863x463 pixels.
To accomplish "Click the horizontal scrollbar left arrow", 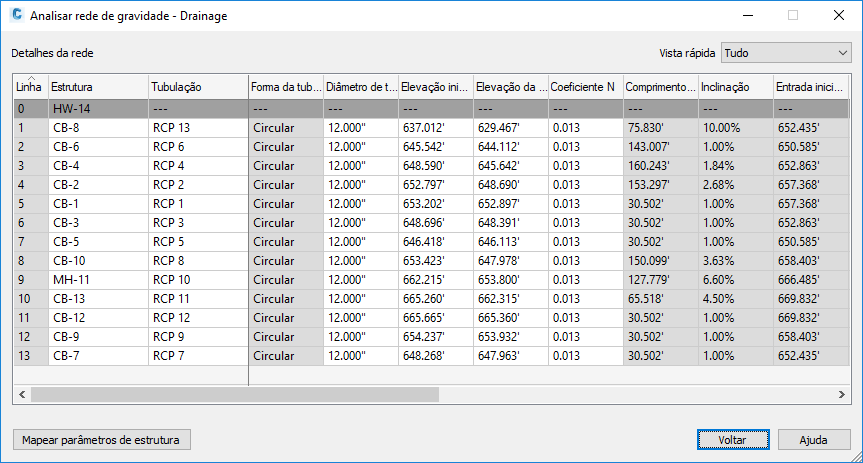I will click(x=22, y=394).
